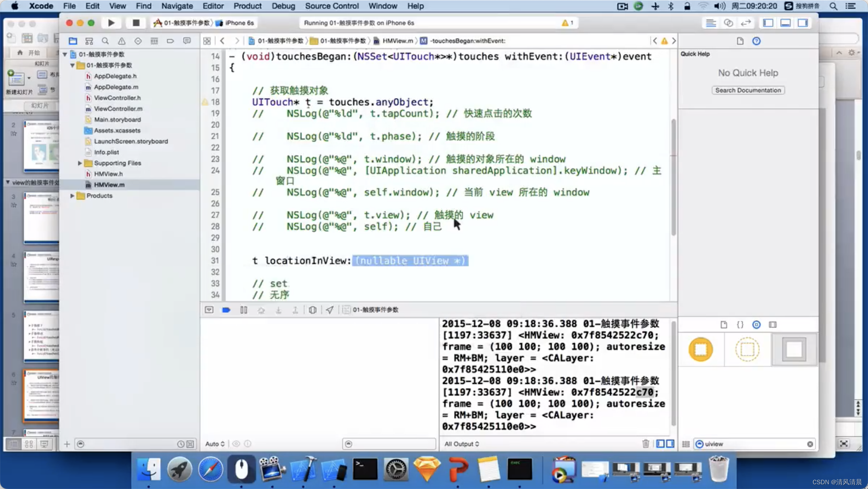Screen dimensions: 868x489
Task: Open scheme selector 01-触摸事件参数
Action: pyautogui.click(x=182, y=23)
